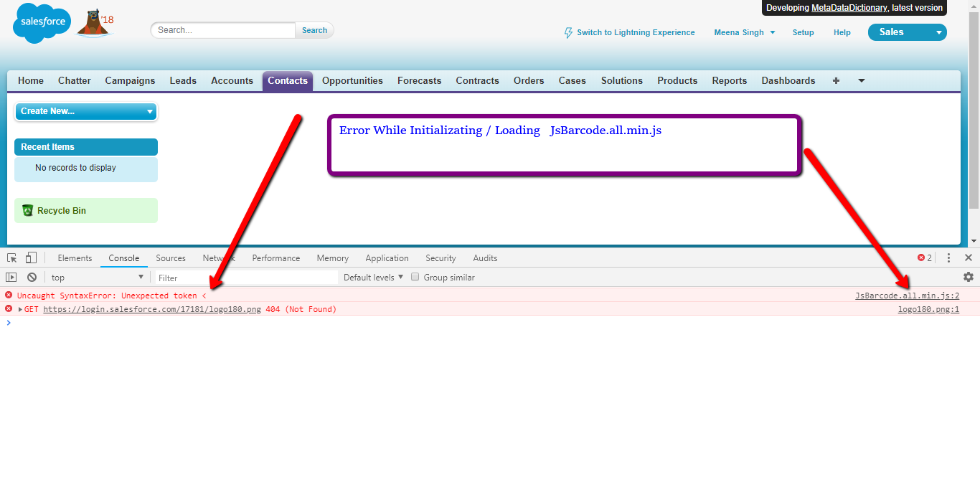
Task: Open logo180.png:1 source link
Action: click(x=928, y=309)
